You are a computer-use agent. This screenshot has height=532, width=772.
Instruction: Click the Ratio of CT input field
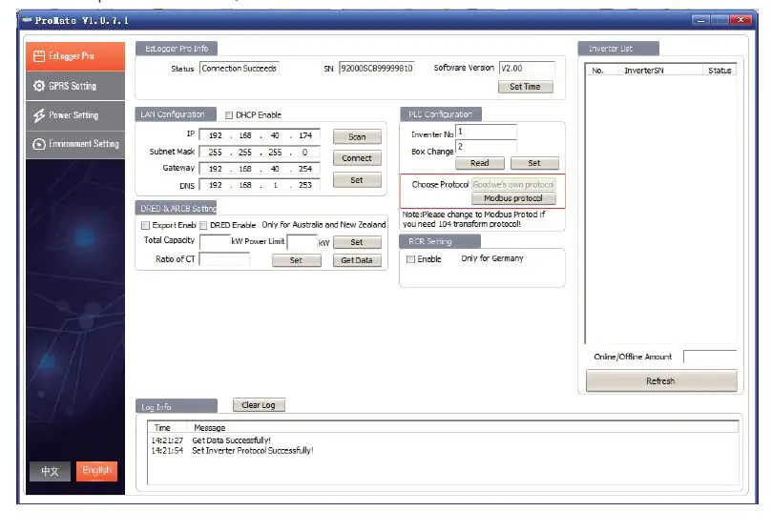224,259
